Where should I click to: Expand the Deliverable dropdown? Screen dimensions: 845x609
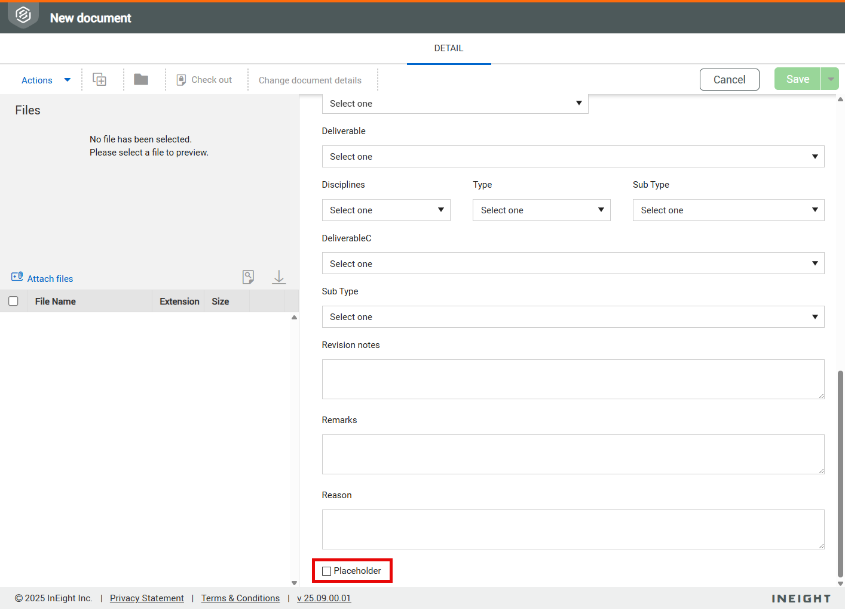[573, 157]
